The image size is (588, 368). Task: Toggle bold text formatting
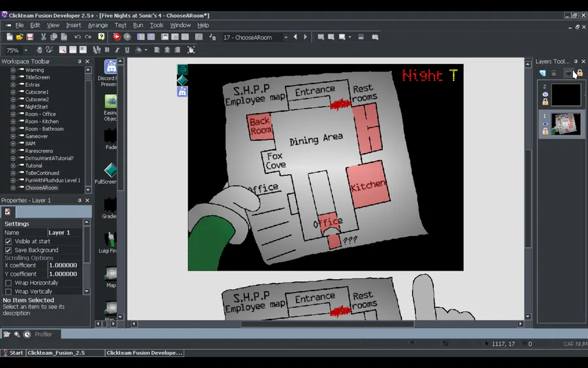107,50
